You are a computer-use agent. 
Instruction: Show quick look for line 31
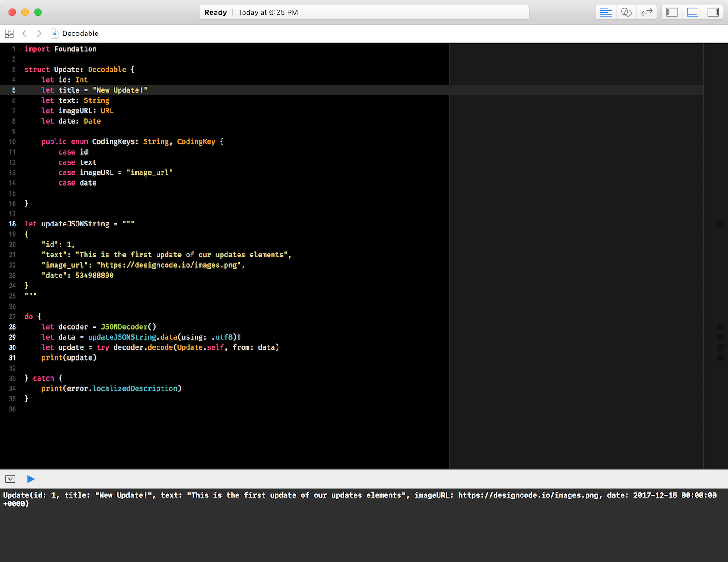721,357
